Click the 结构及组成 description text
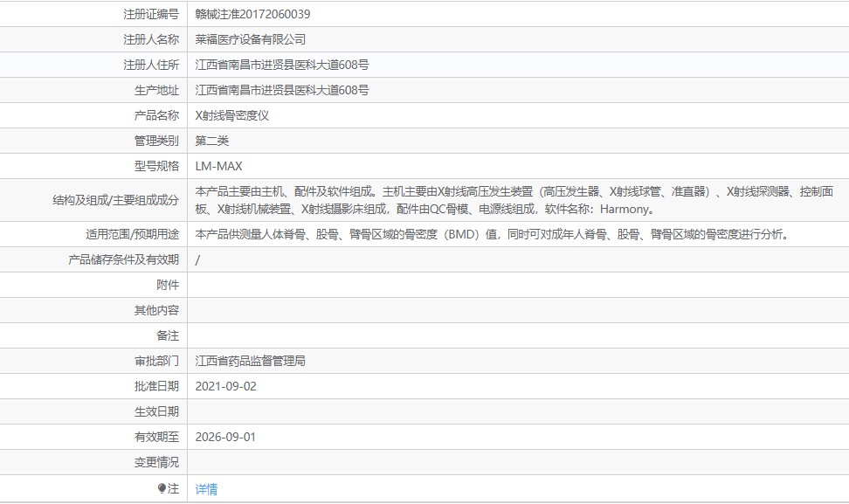The width and height of the screenshot is (849, 504). point(514,200)
